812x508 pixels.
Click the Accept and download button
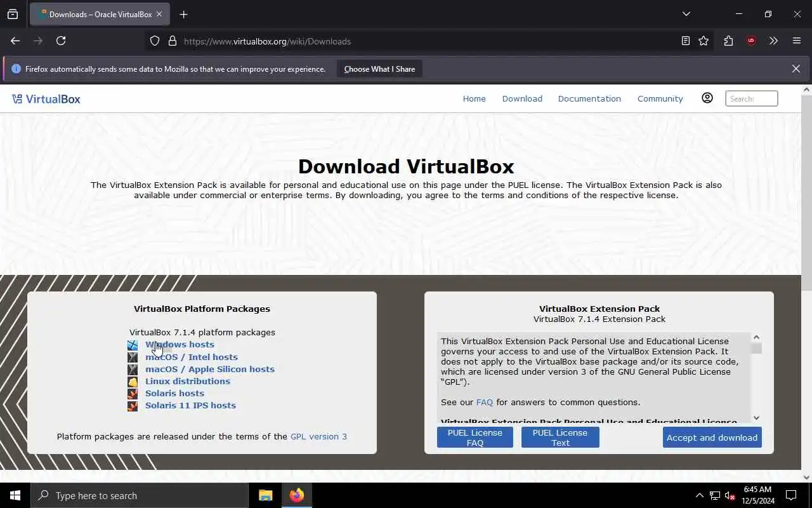point(712,438)
